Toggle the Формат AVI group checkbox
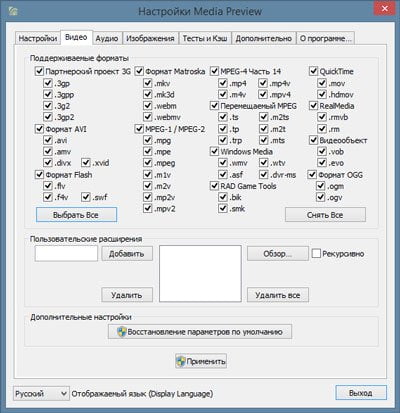The height and width of the screenshot is (413, 400). pos(39,129)
